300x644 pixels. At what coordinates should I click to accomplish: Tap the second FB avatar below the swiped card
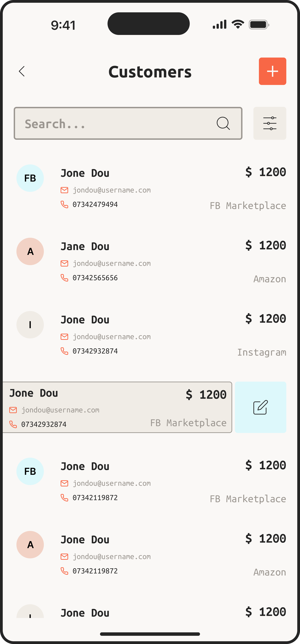tap(30, 472)
